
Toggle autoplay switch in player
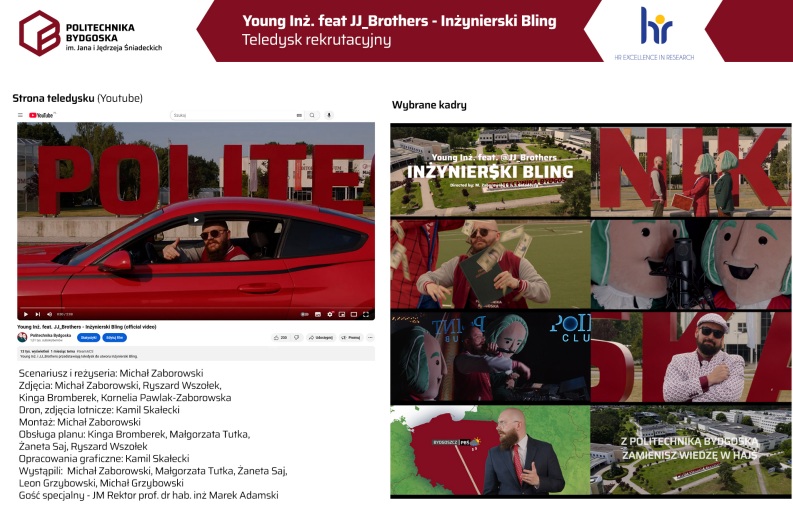click(x=302, y=314)
